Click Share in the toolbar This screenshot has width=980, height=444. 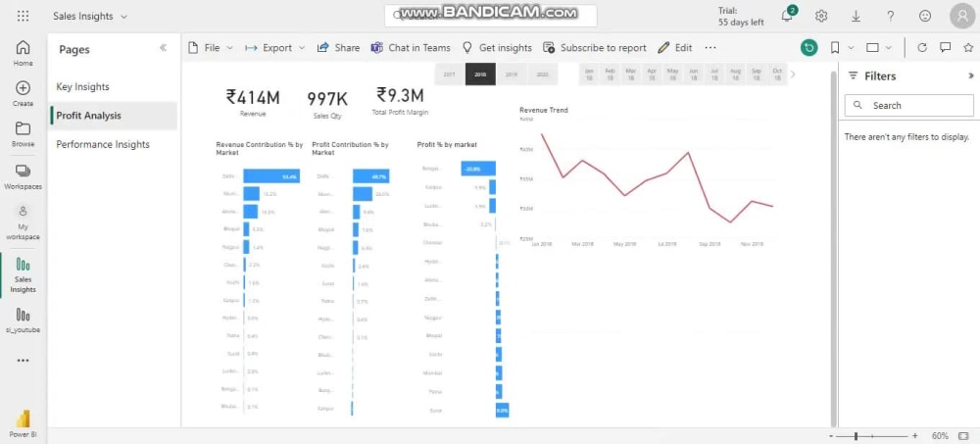(339, 47)
